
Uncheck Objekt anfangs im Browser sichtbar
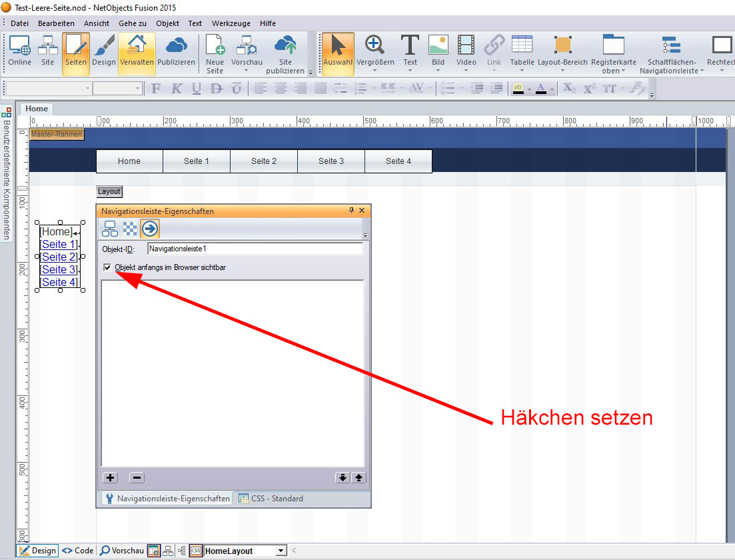pos(108,267)
